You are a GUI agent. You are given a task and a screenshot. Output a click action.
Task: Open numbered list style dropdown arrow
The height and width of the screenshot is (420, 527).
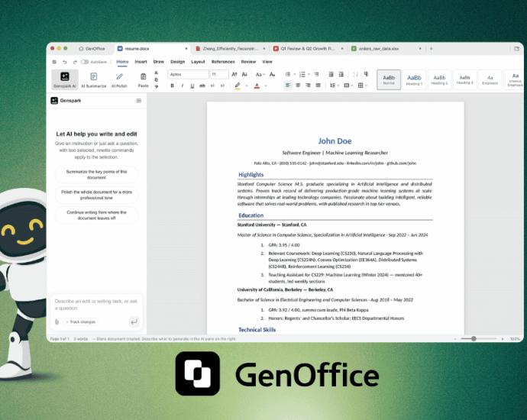pos(309,74)
